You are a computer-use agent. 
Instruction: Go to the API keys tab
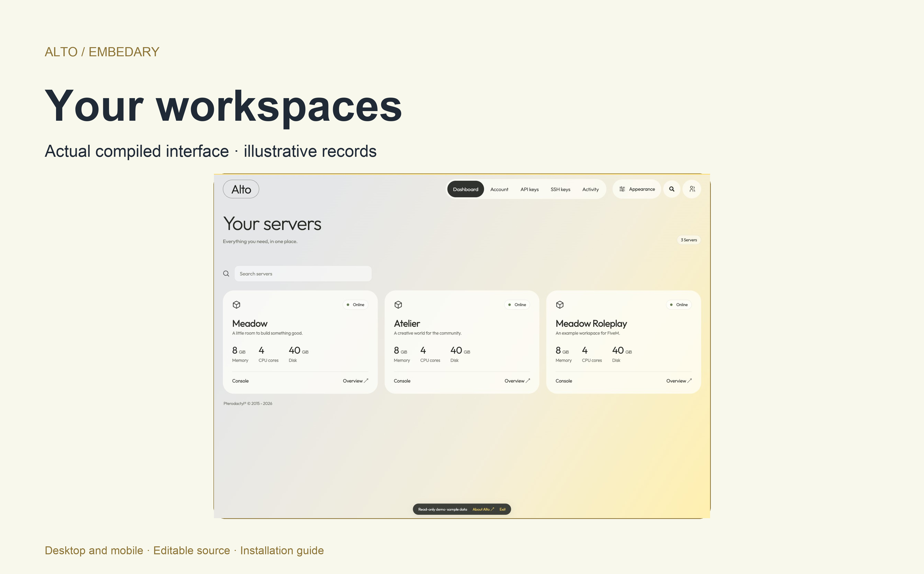pyautogui.click(x=529, y=189)
